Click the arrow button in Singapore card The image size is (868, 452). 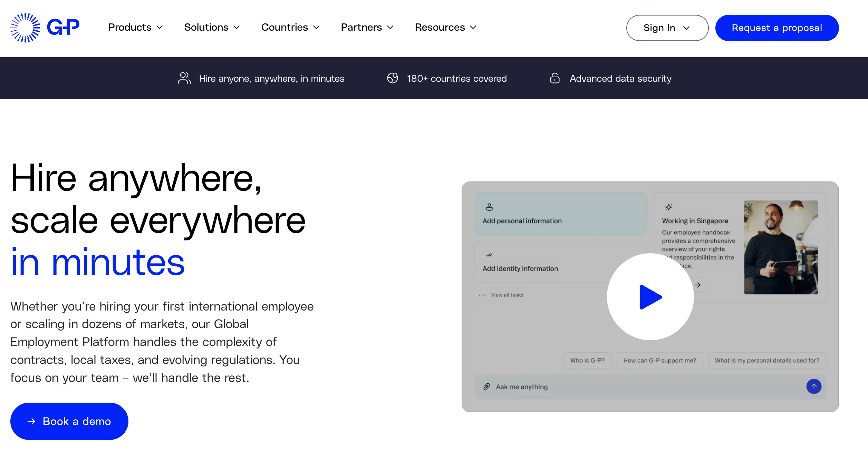(x=698, y=285)
